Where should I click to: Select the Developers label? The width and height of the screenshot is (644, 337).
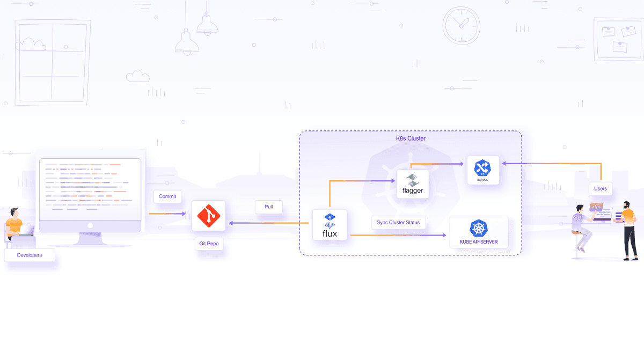[x=30, y=255]
